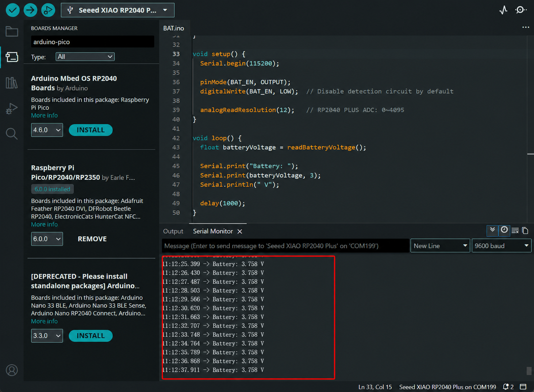Select the Boards Manager sidebar icon
This screenshot has height=392, width=534.
[12, 57]
